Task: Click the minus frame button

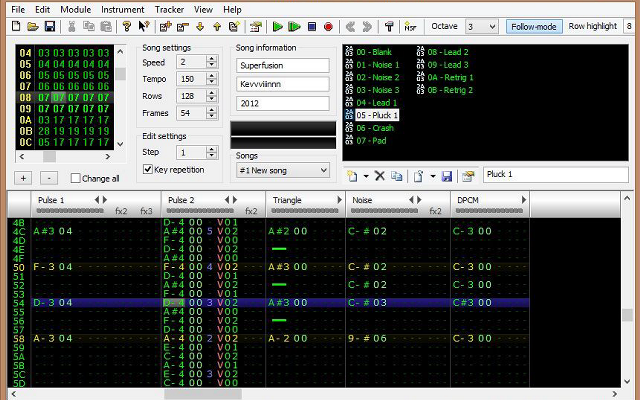Action: click(49, 178)
